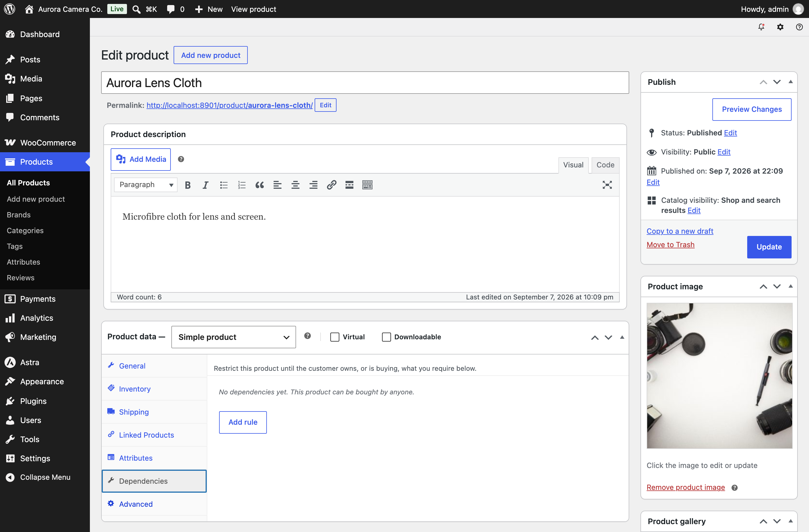The width and height of the screenshot is (809, 532).
Task: Click the Update button
Action: 769,247
